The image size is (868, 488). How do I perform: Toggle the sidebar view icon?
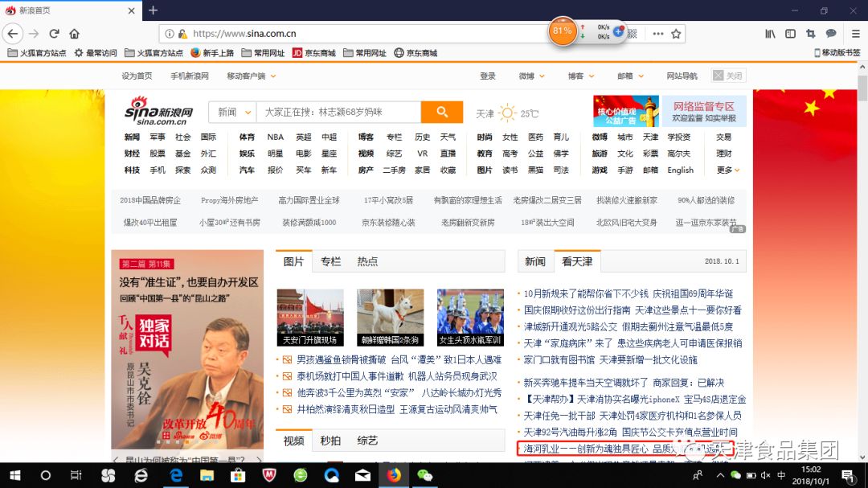click(791, 34)
